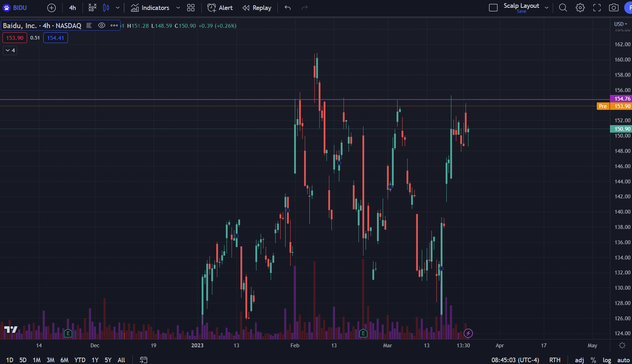Open the Scalp Layout name menu
Viewport: 632px width, 364px height.
point(521,5)
